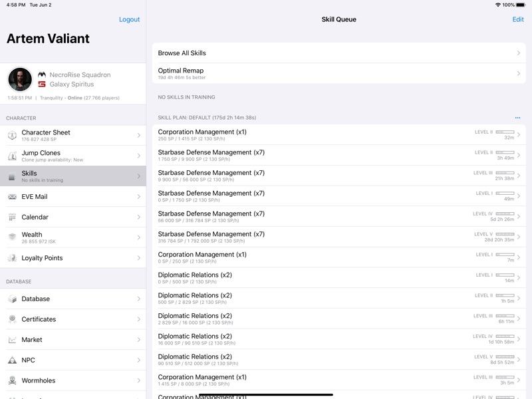Screen dimensions: 532x399
Task: Tap the home indicator bar at bottom
Action: coord(265,395)
